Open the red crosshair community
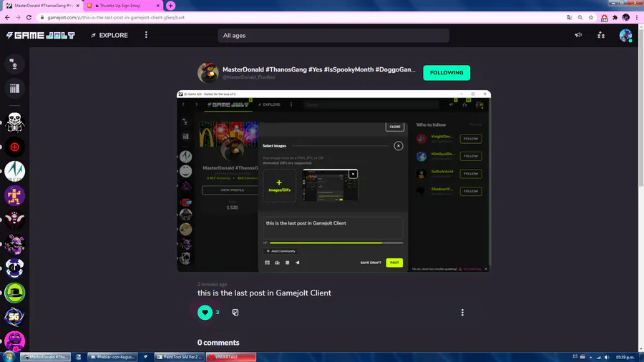The height and width of the screenshot is (362, 644). tap(15, 147)
